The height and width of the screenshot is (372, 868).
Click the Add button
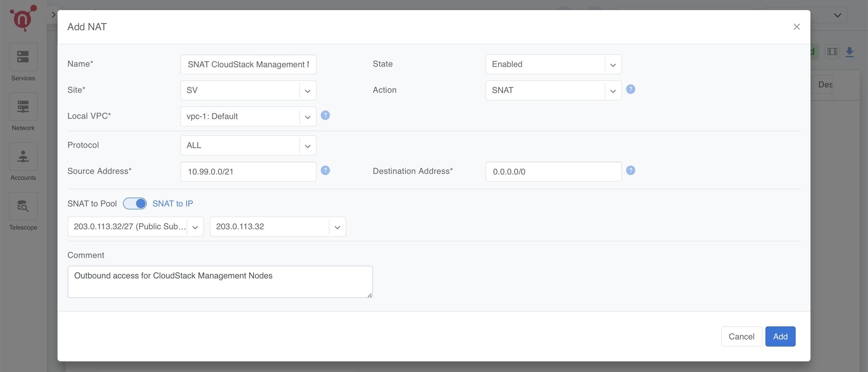pos(780,336)
